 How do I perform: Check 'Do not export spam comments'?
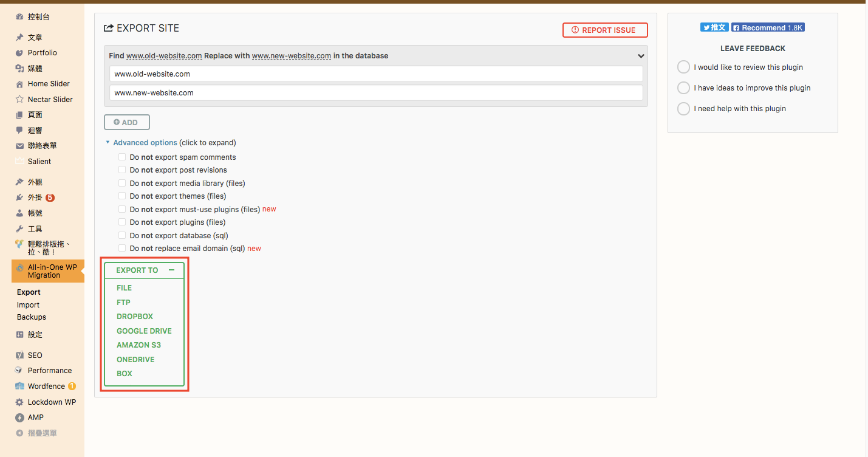pos(122,157)
